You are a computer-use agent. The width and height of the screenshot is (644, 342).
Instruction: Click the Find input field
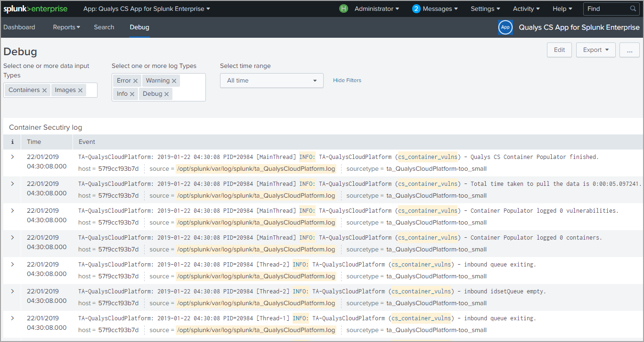tap(607, 8)
